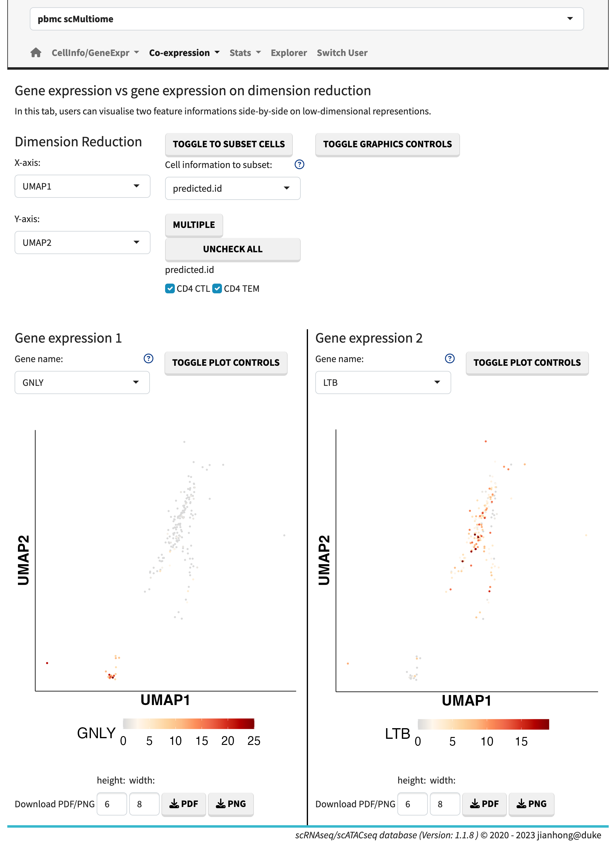Click help icon for Gene expression 2 gene name
Screen dimensions: 616x852
[x=449, y=359]
